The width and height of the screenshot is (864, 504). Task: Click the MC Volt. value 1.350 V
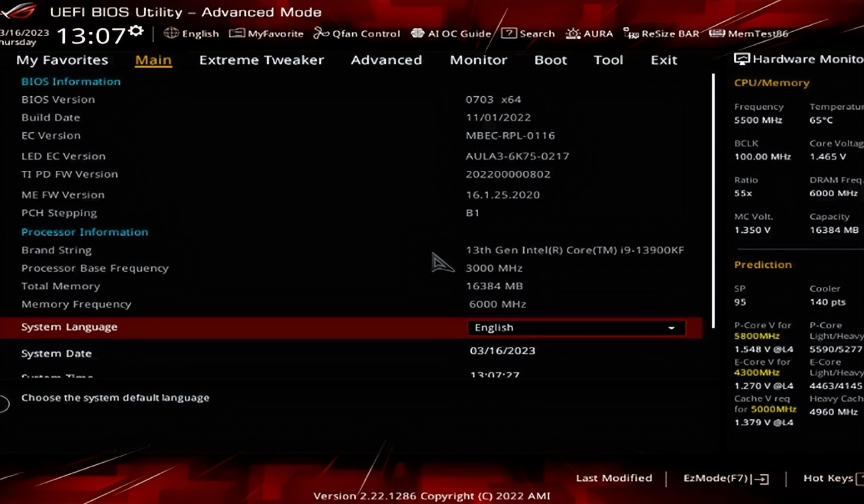click(x=752, y=230)
